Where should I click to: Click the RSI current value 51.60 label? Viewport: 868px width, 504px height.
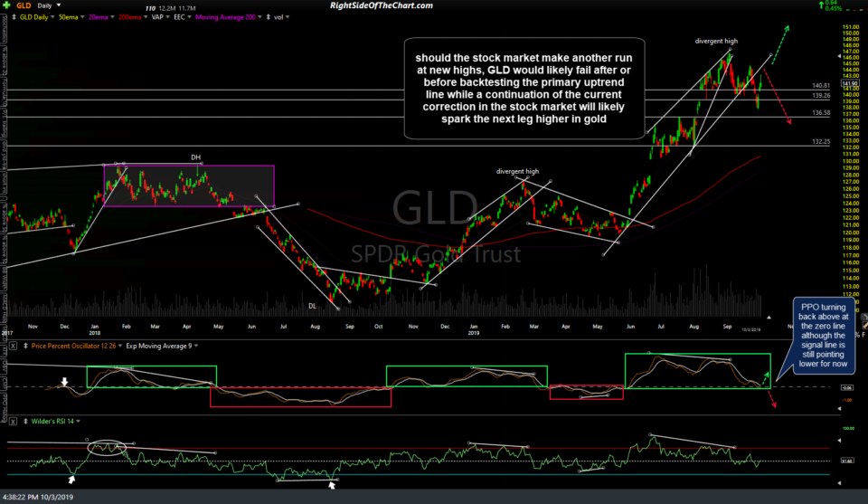pyautogui.click(x=847, y=461)
